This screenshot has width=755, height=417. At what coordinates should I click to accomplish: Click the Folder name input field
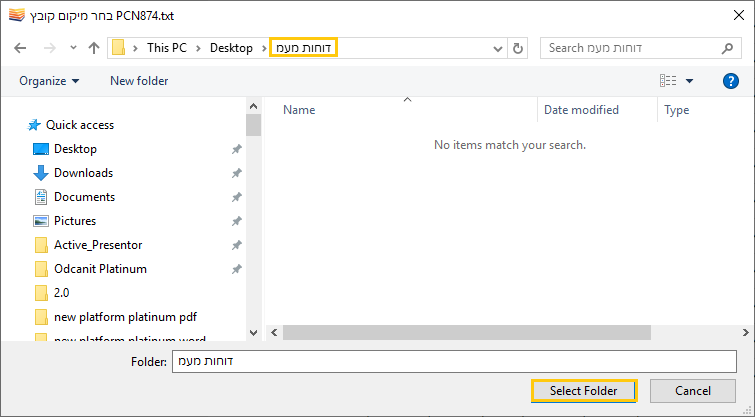coord(454,361)
